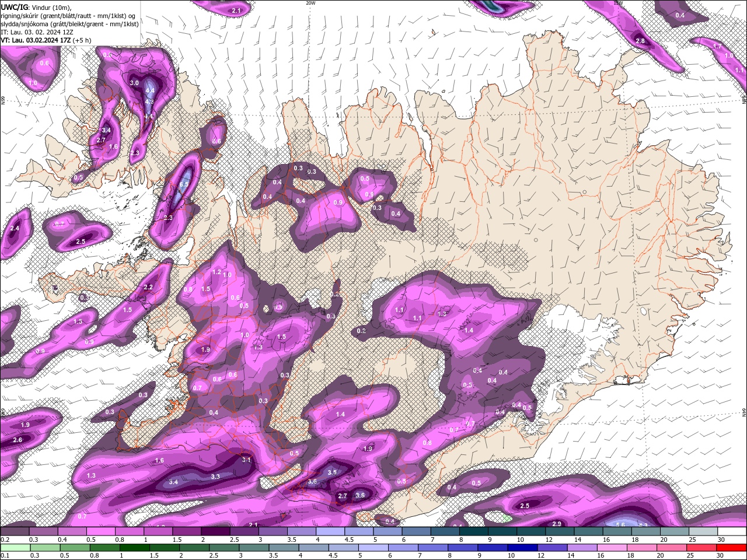Click the 3.0 value in the northwest
Image resolution: width=747 pixels, height=560 pixels.
[134, 83]
